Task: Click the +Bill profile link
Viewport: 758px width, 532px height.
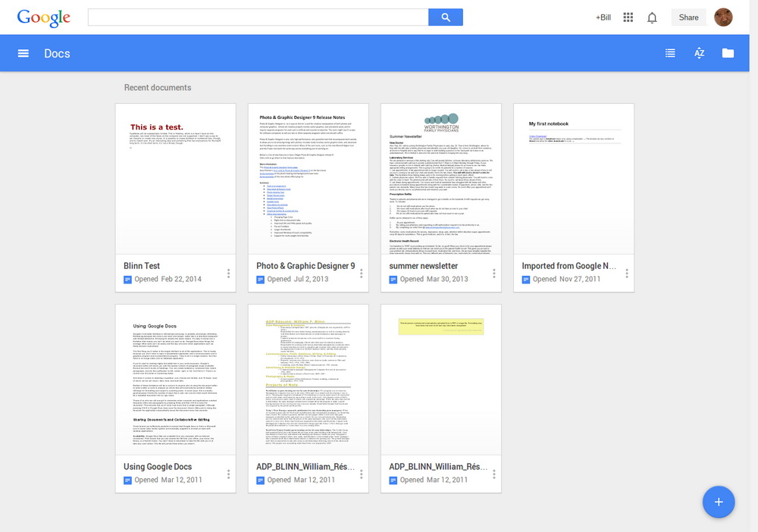Action: 603,17
